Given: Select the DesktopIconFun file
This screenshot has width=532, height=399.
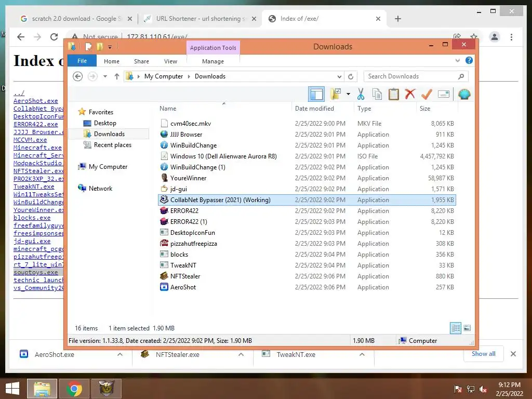Looking at the screenshot, I should click(x=192, y=232).
